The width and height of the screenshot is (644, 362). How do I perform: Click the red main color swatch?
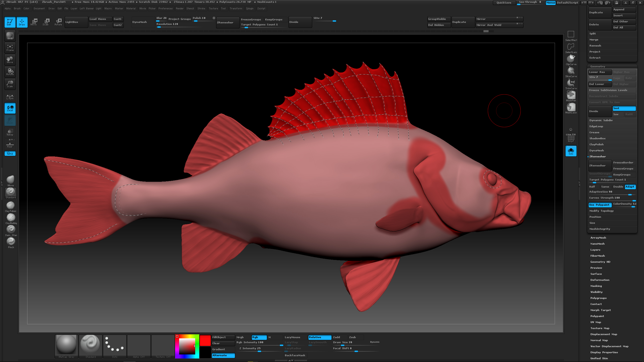click(x=205, y=340)
